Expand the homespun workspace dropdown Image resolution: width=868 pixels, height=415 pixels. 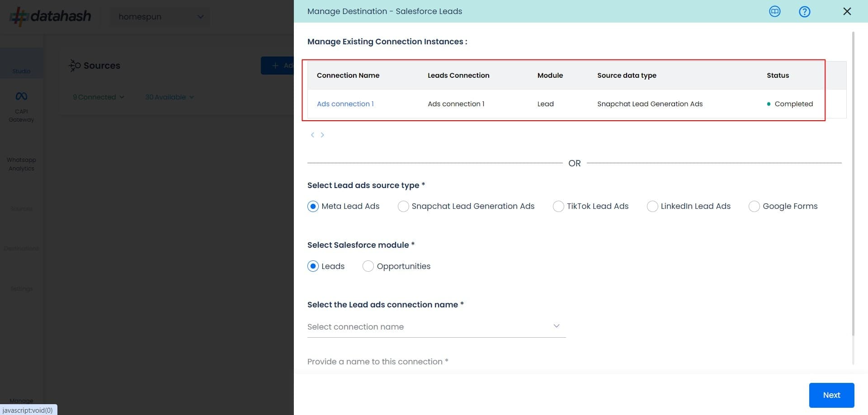coord(160,17)
